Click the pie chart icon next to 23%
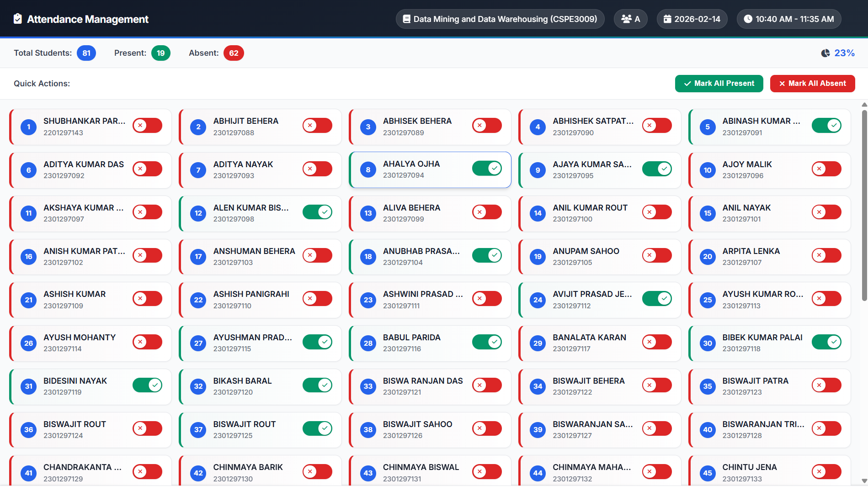This screenshot has height=491, width=868. (825, 53)
